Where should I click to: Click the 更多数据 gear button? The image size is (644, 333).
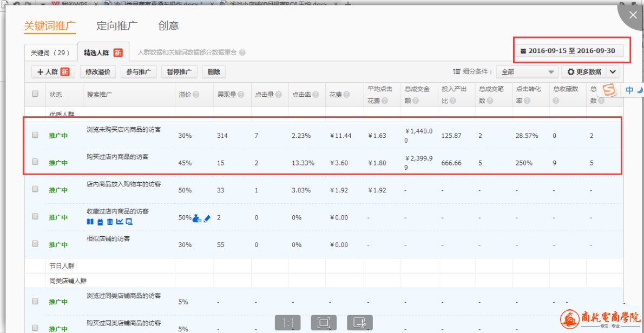coord(584,72)
